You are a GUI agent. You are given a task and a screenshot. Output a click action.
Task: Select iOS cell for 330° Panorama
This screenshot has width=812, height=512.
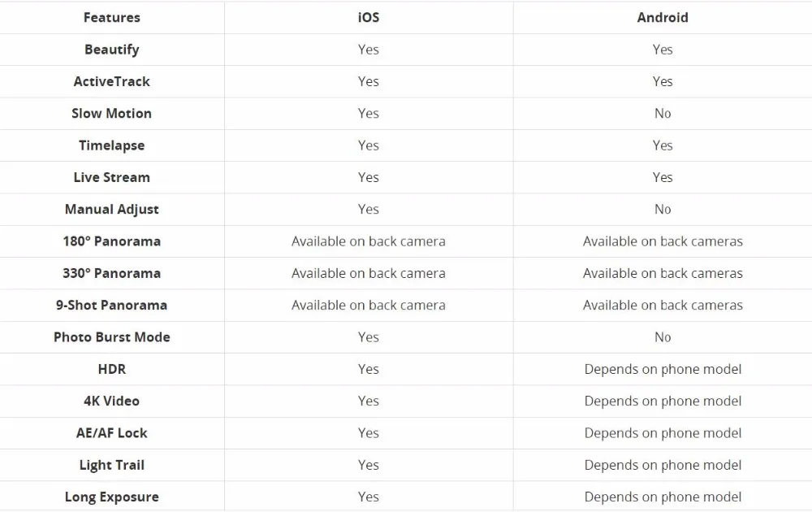click(x=368, y=273)
